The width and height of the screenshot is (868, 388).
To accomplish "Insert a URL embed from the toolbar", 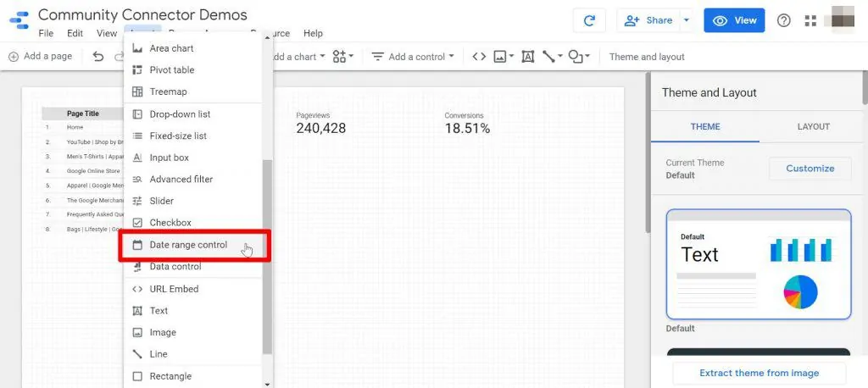I will (x=479, y=57).
